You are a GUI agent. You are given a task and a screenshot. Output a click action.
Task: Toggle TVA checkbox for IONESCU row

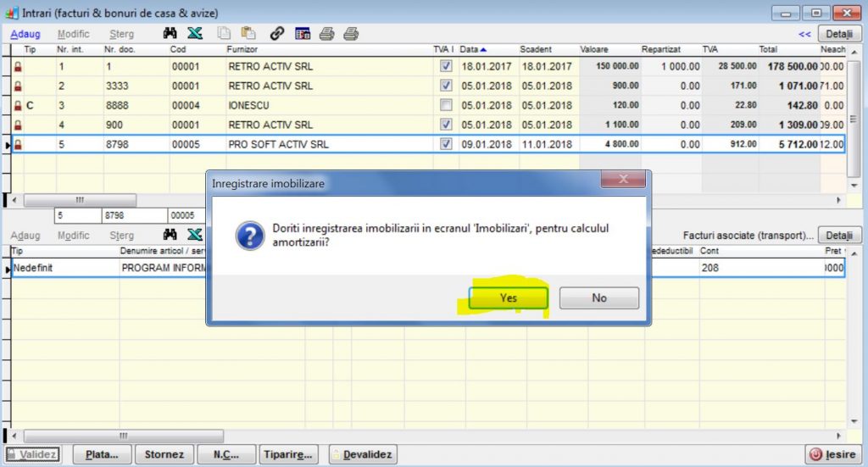pyautogui.click(x=446, y=105)
